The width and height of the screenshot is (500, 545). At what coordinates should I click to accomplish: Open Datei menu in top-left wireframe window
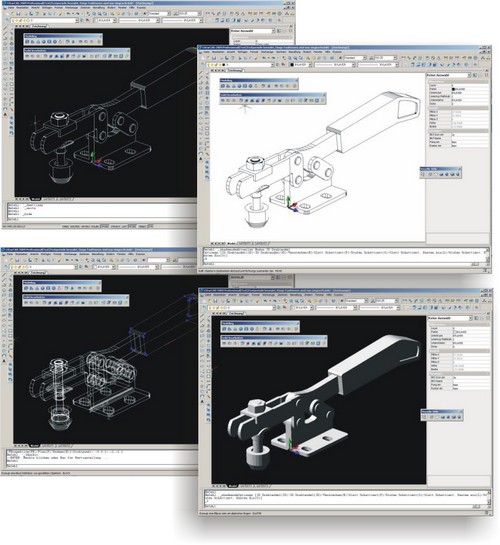[11, 7]
